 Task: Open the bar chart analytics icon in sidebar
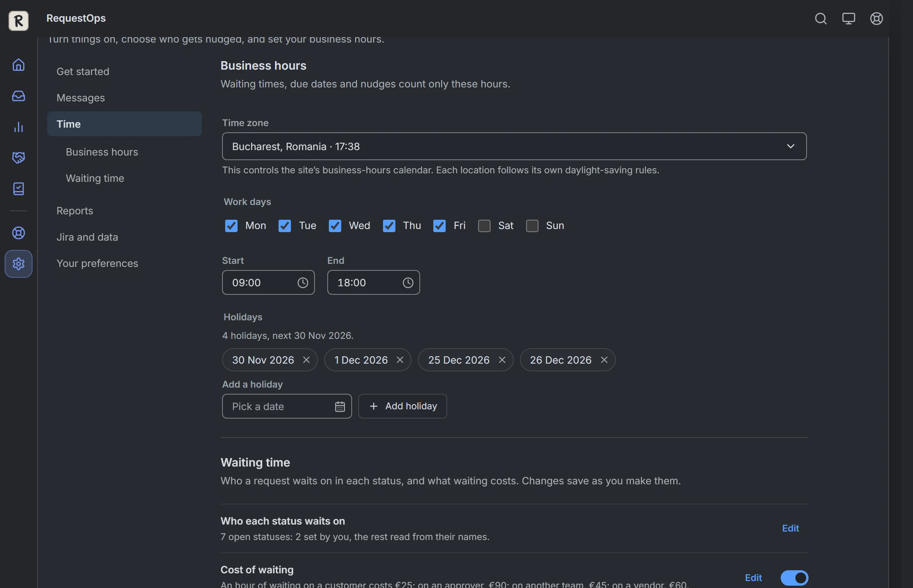point(19,126)
